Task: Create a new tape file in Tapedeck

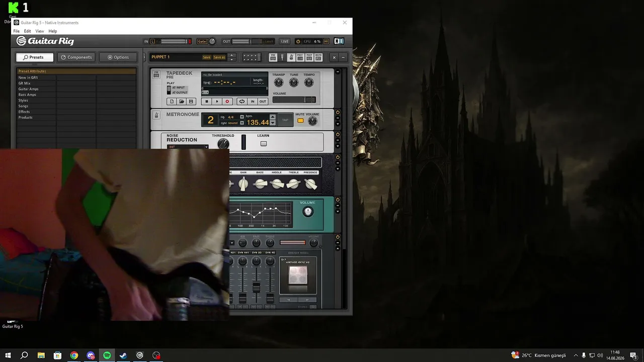Action: point(172,102)
